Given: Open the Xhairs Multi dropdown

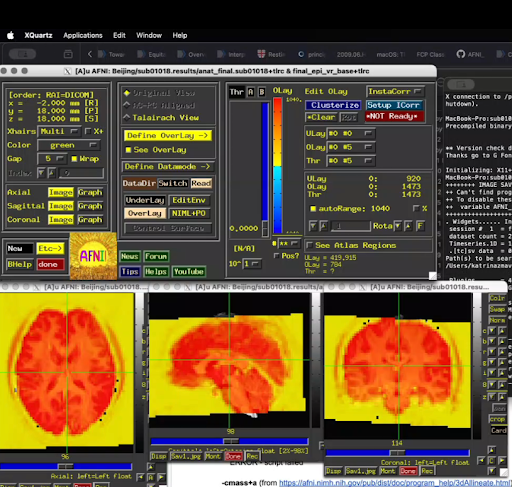Looking at the screenshot, I should pos(59,131).
